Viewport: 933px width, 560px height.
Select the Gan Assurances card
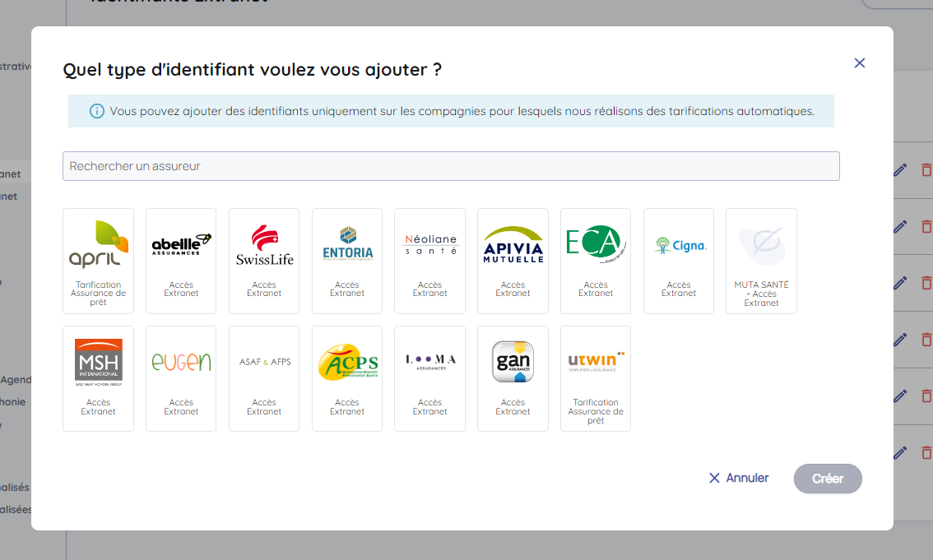click(x=513, y=378)
